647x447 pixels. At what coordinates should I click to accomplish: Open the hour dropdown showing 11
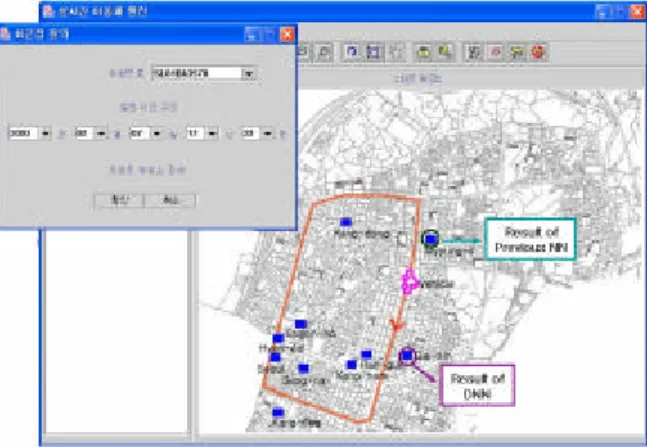[x=202, y=133]
